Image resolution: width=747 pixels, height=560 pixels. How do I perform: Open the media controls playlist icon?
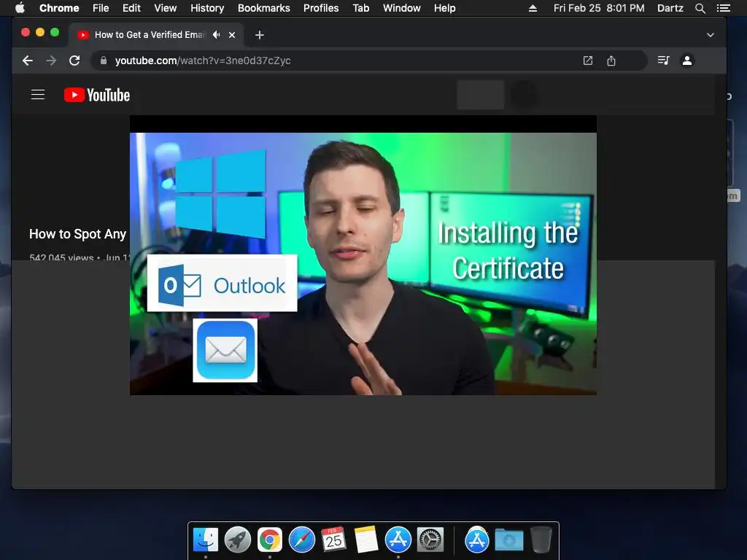664,61
